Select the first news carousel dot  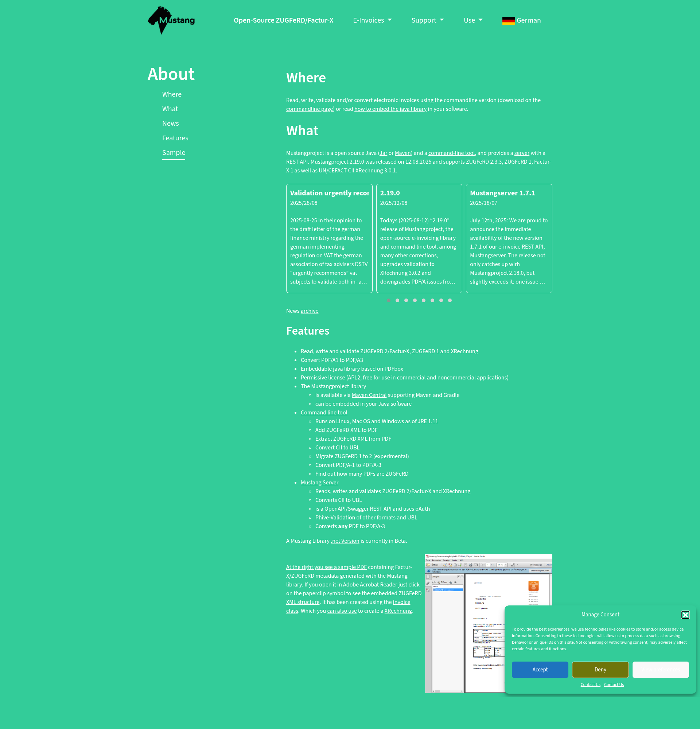tap(389, 300)
